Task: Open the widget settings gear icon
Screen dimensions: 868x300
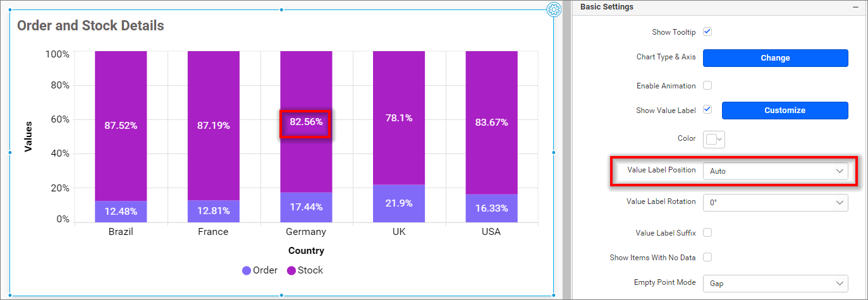Action: [554, 9]
